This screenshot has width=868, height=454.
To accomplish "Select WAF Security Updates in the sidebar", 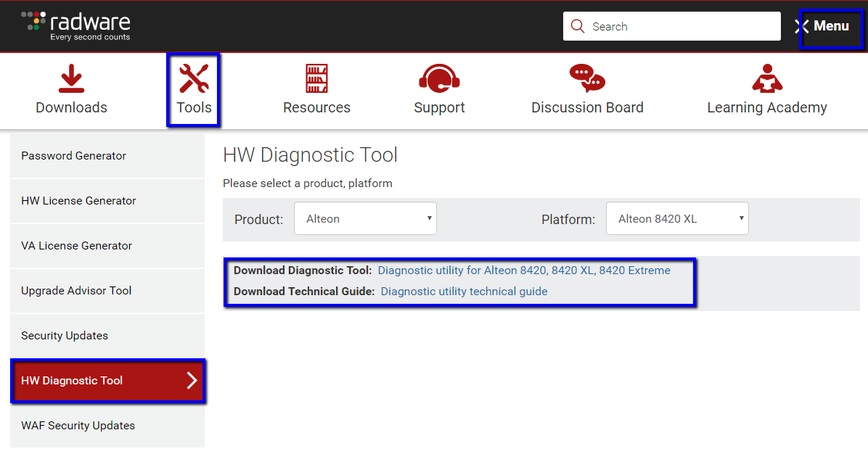I will click(x=78, y=426).
